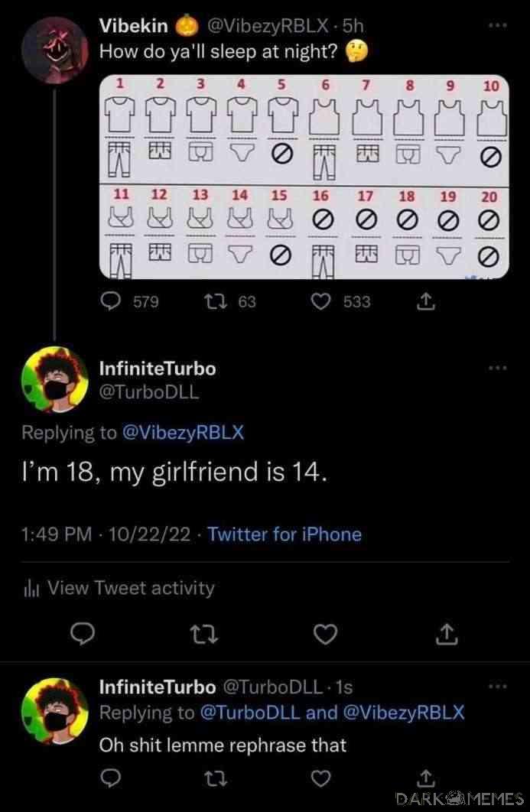Share the main InfiniteTurbo tweet
Image resolution: width=530 pixels, height=812 pixels.
pos(447,633)
